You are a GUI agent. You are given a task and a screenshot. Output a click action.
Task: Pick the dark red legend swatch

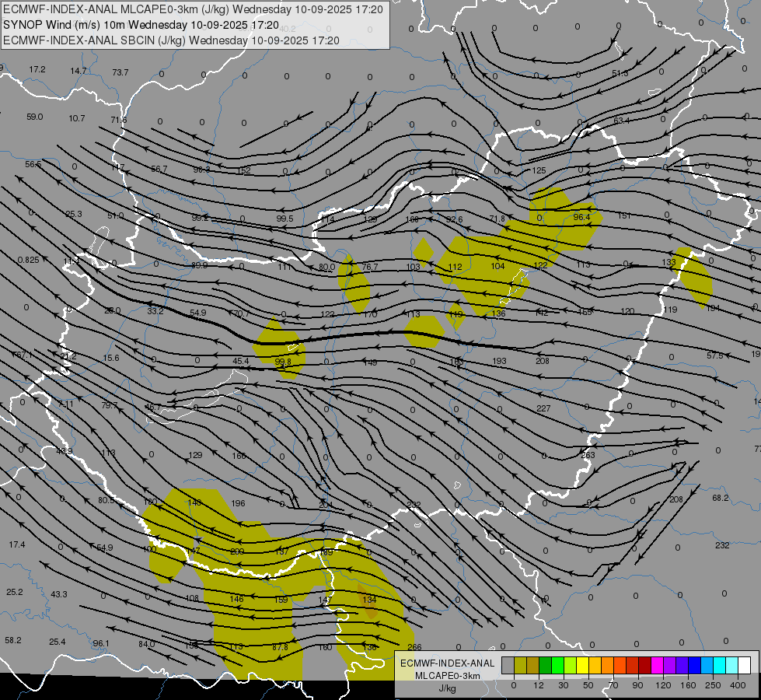[645, 666]
